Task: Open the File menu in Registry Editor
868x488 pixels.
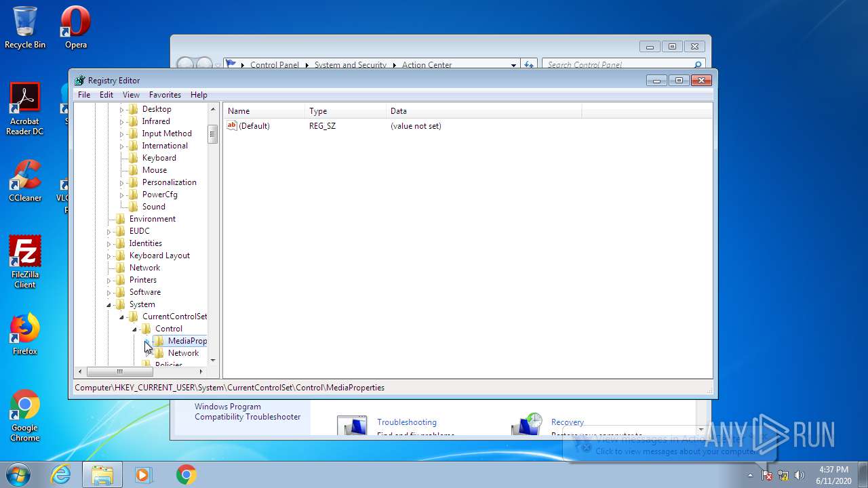Action: point(84,95)
